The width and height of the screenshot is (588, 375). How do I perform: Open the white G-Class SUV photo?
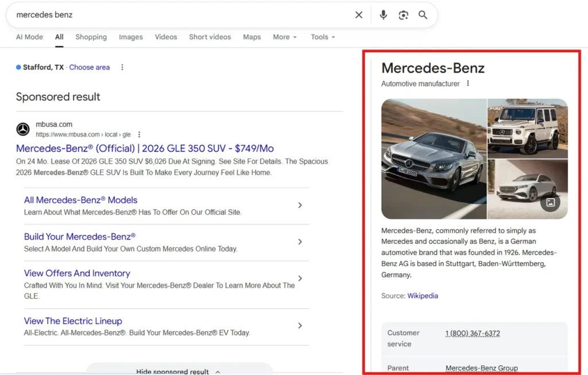528,128
